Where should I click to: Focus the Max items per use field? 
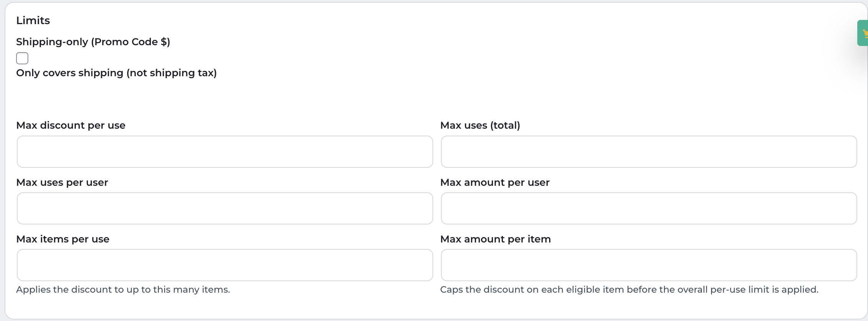coord(225,265)
